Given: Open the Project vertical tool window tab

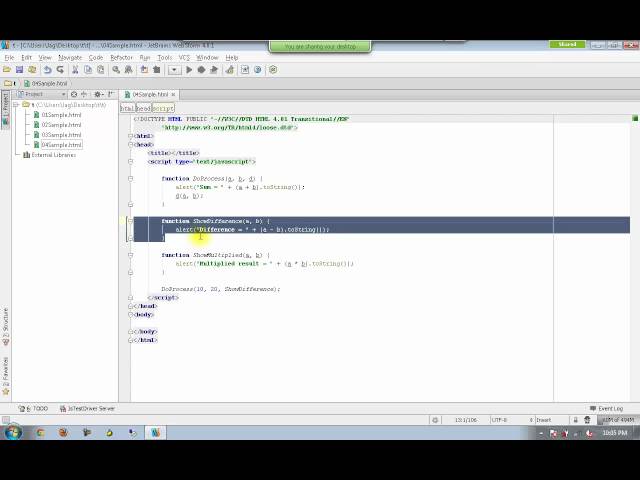Looking at the screenshot, I should (x=5, y=109).
